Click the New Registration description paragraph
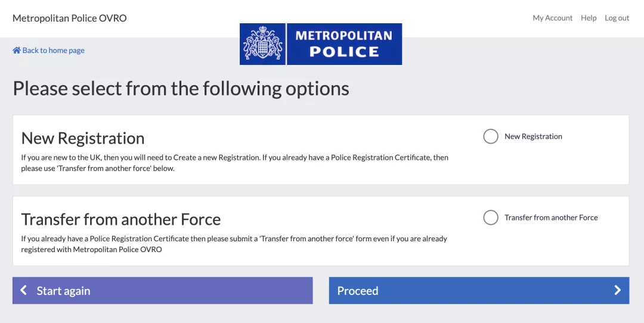This screenshot has width=644, height=323. (x=234, y=163)
